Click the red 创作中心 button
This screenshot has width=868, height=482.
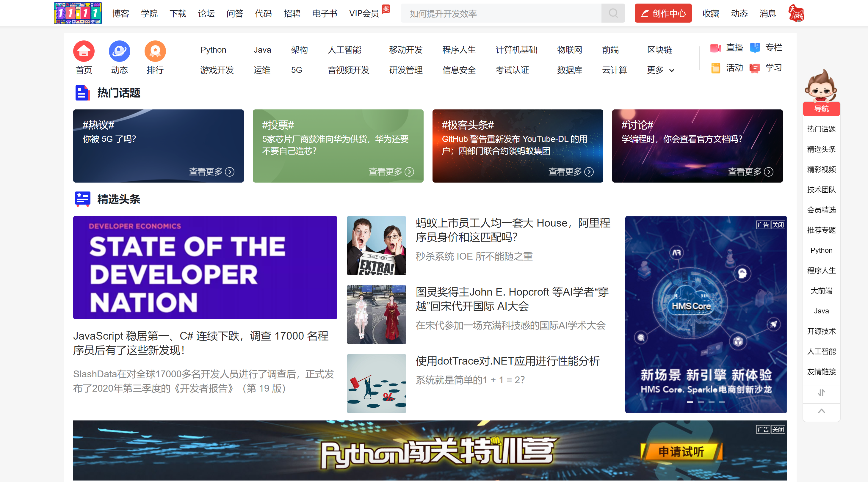click(663, 13)
